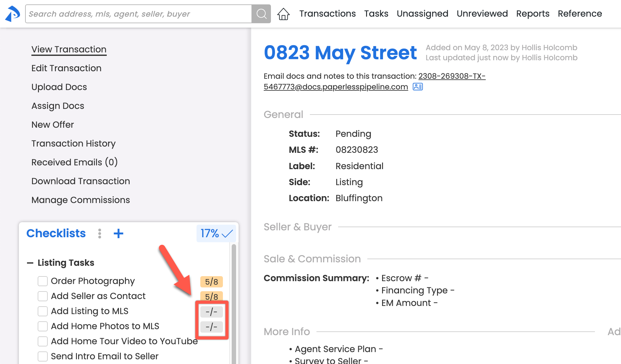Open the Transactions menu

point(327,14)
